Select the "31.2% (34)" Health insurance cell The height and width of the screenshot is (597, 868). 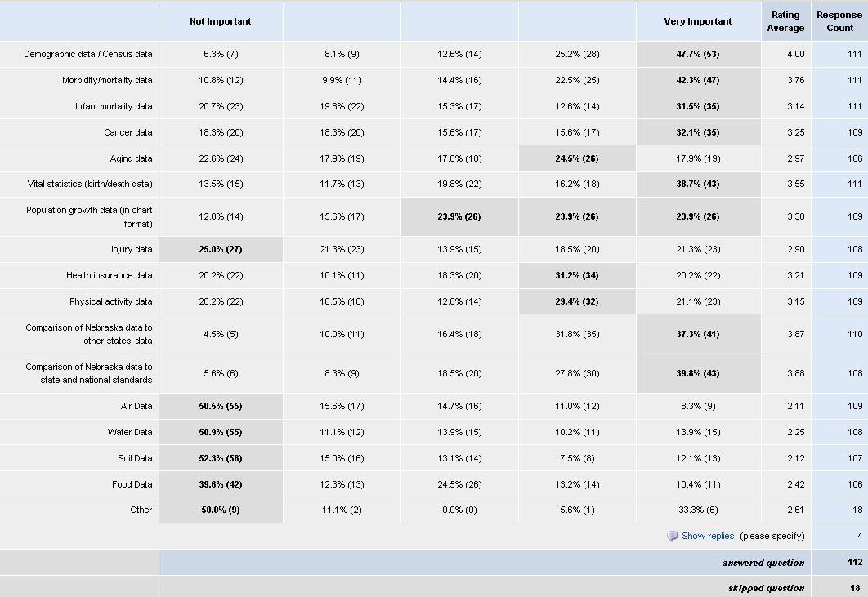tap(577, 275)
